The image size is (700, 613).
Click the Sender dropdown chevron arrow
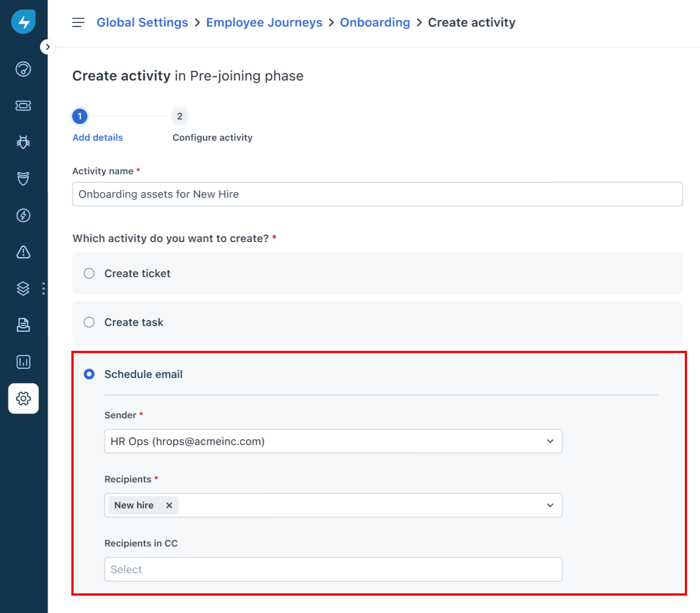550,441
